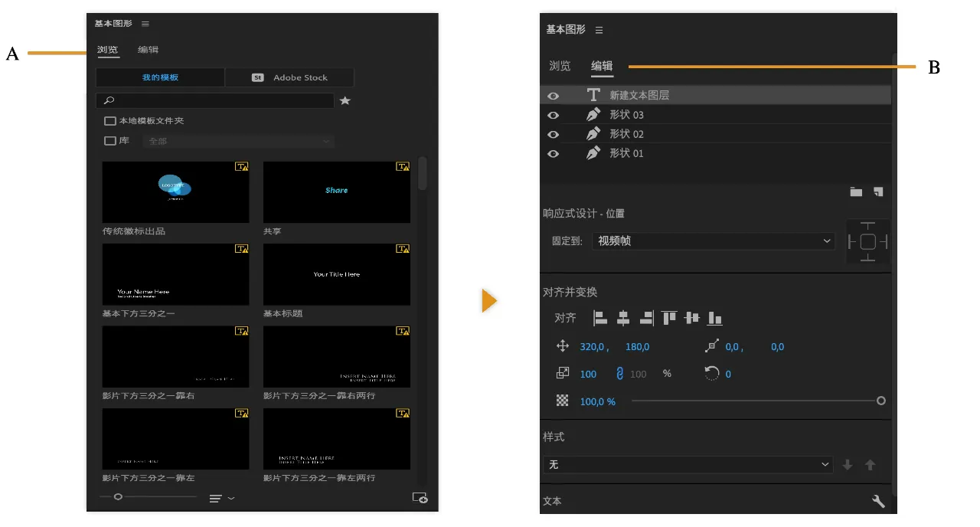Click the new group folder icon under layers
Viewport: 980px width, 527px height.
tap(856, 191)
